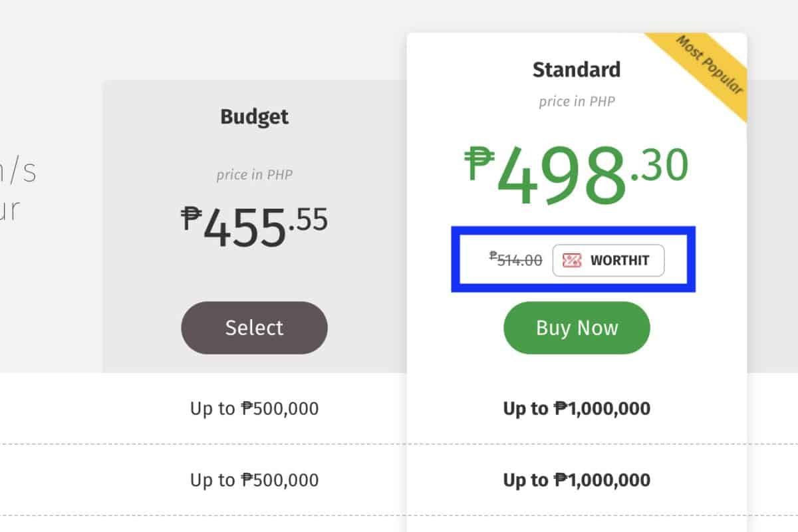Image resolution: width=798 pixels, height=532 pixels.
Task: Choose the Budget plan with Select
Action: point(254,327)
